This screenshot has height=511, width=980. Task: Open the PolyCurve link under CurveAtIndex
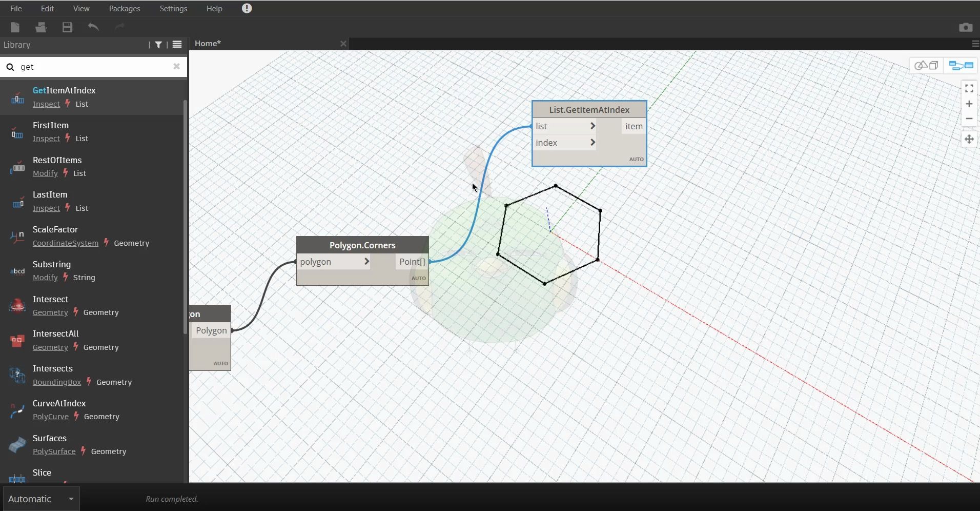(x=50, y=417)
